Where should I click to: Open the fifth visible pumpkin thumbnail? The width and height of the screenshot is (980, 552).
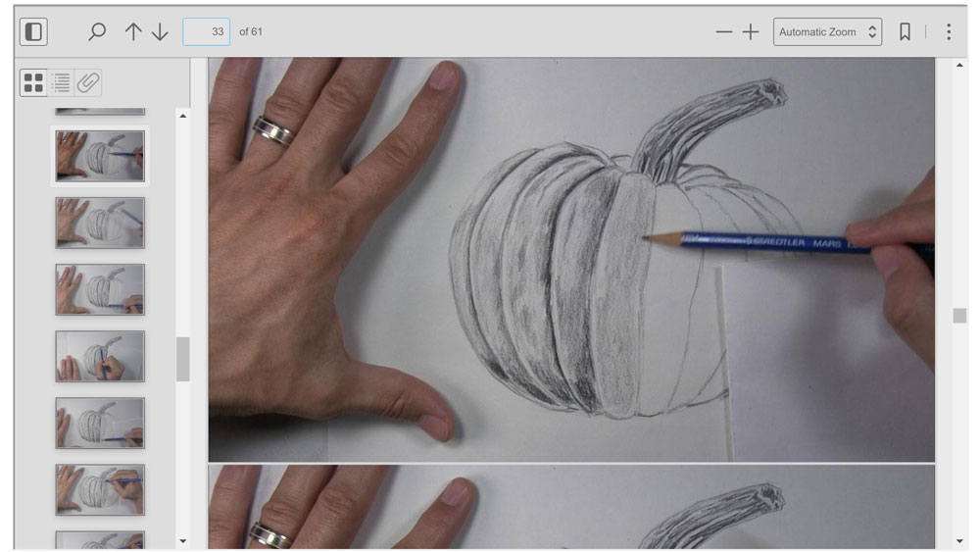click(100, 424)
